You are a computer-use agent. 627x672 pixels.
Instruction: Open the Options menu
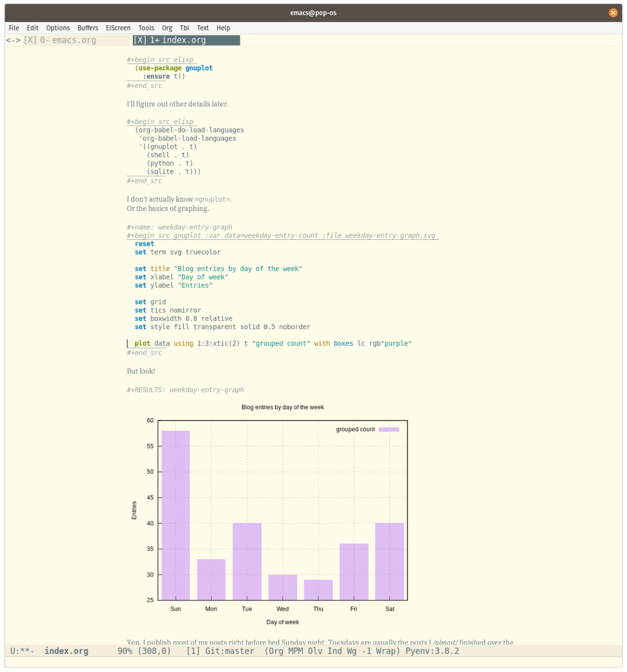[x=58, y=28]
